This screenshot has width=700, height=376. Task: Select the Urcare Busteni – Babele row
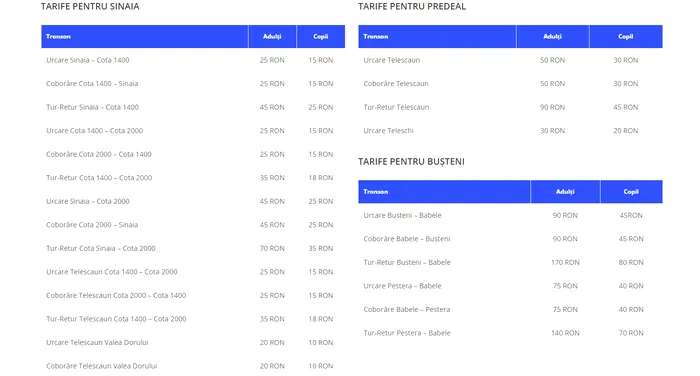(x=510, y=215)
